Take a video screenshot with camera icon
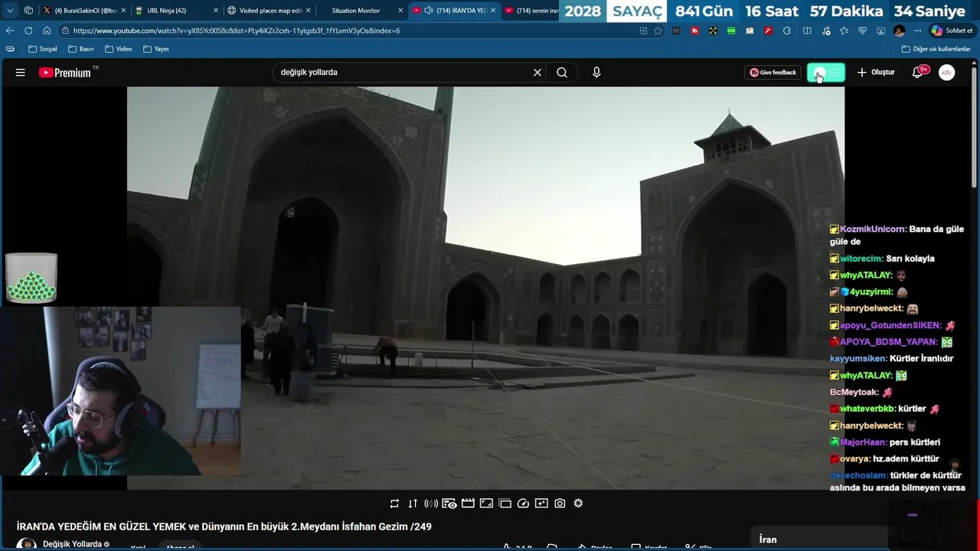Viewport: 980px width, 551px height. click(x=560, y=504)
